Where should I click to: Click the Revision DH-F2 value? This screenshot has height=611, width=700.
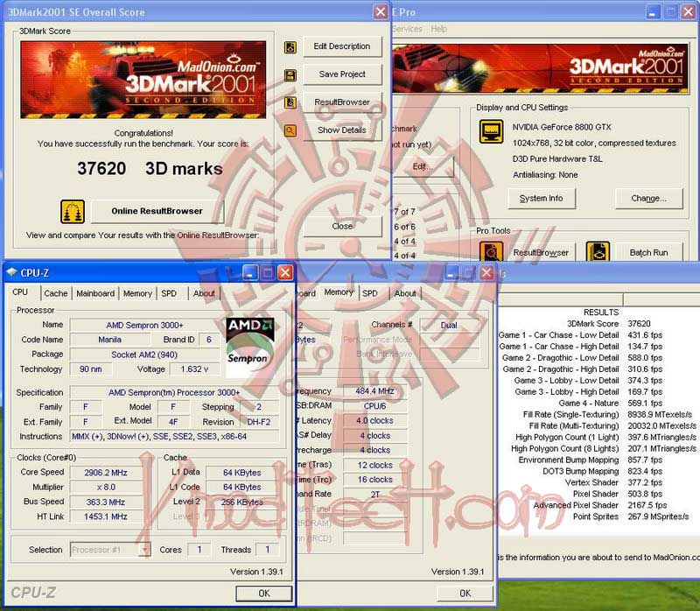(259, 422)
